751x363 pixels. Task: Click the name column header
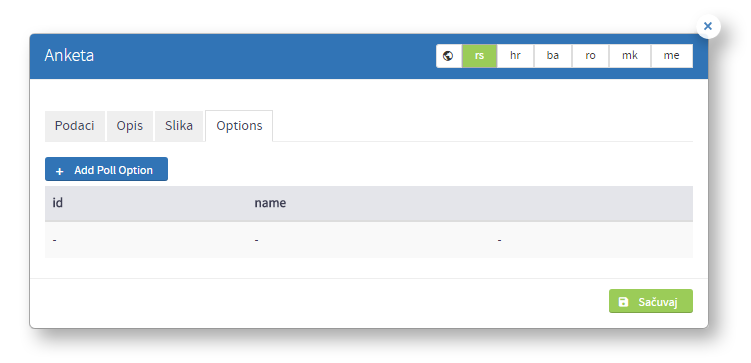click(x=270, y=203)
